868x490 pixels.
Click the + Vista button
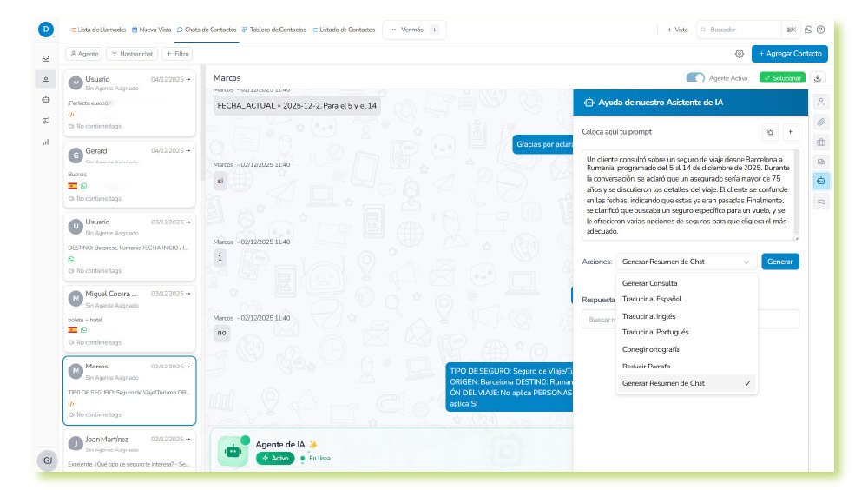pyautogui.click(x=677, y=30)
